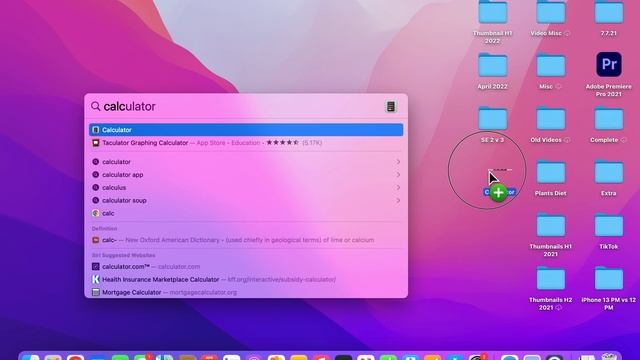Screen dimensions: 640x360
Task: Expand chevron for 'calculator' suggestion
Action: 398,162
